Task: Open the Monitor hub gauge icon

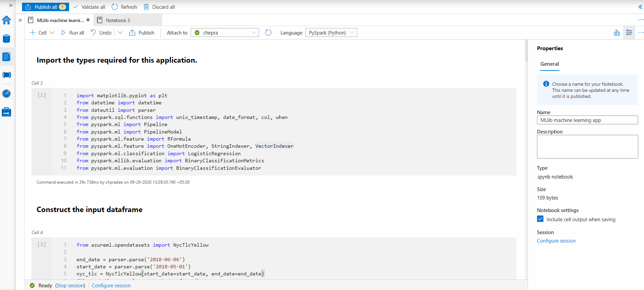Action: point(6,94)
